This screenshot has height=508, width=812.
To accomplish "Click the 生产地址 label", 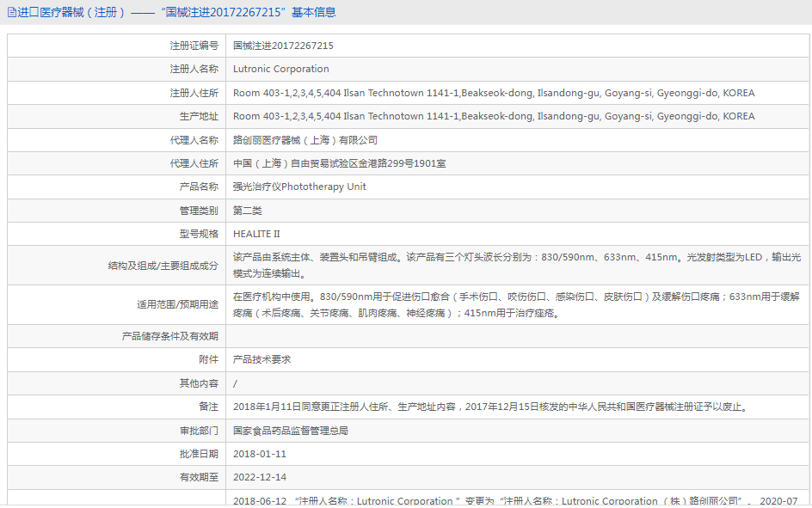I will 199,116.
